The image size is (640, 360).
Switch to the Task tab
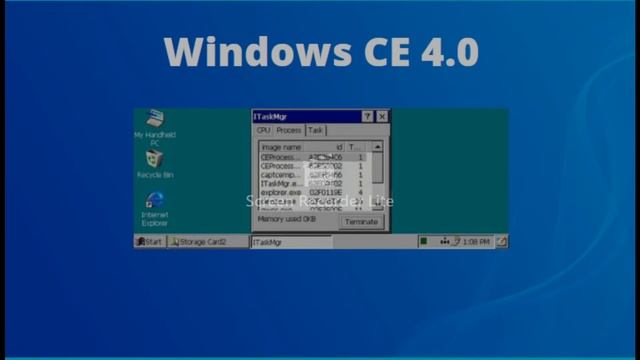click(x=316, y=130)
